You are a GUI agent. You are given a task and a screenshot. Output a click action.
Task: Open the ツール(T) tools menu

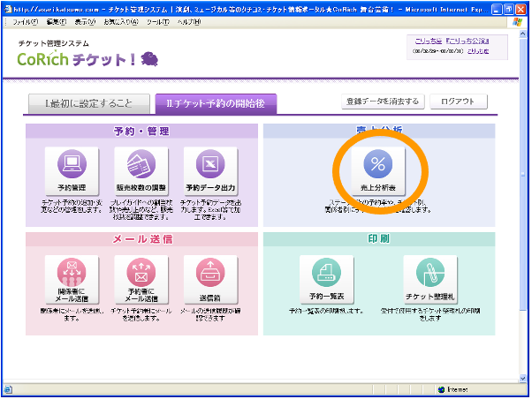(x=159, y=21)
